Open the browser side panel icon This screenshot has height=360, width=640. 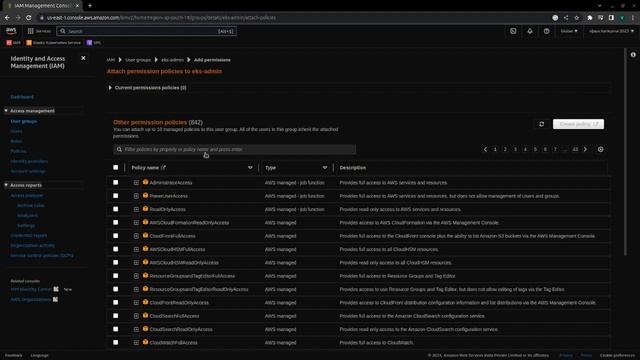click(x=611, y=18)
